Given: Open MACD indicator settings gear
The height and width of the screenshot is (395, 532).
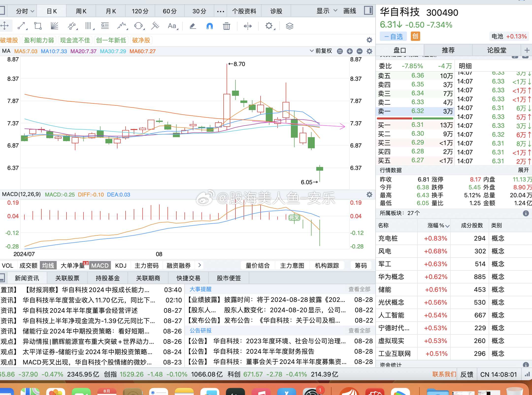Looking at the screenshot, I should 369,195.
